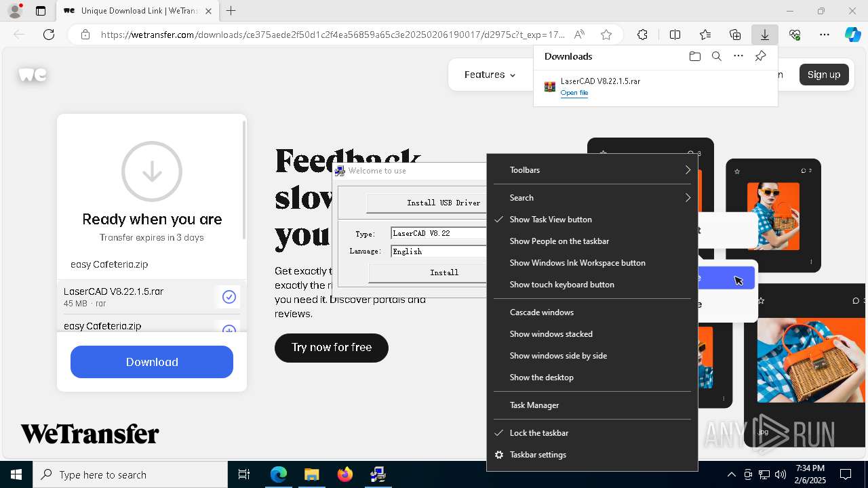Select Show the desktop

point(592,378)
